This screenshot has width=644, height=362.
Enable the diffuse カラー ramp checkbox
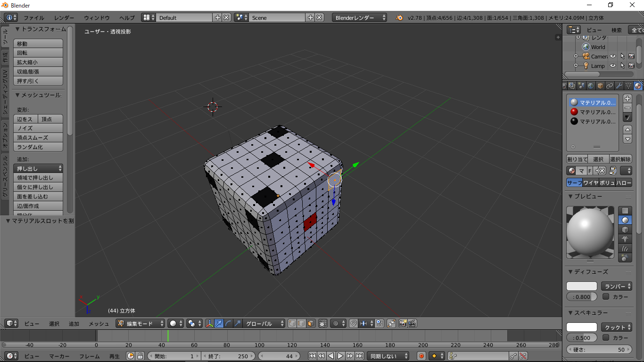click(x=606, y=297)
